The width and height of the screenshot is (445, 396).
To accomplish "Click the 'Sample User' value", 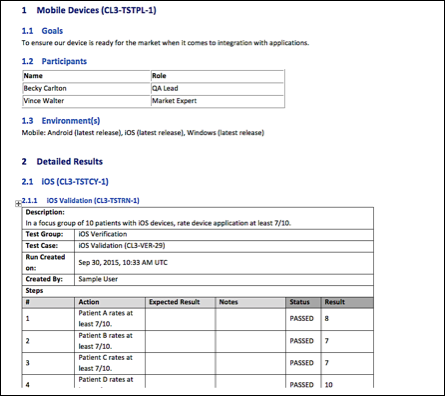I will click(x=98, y=279).
